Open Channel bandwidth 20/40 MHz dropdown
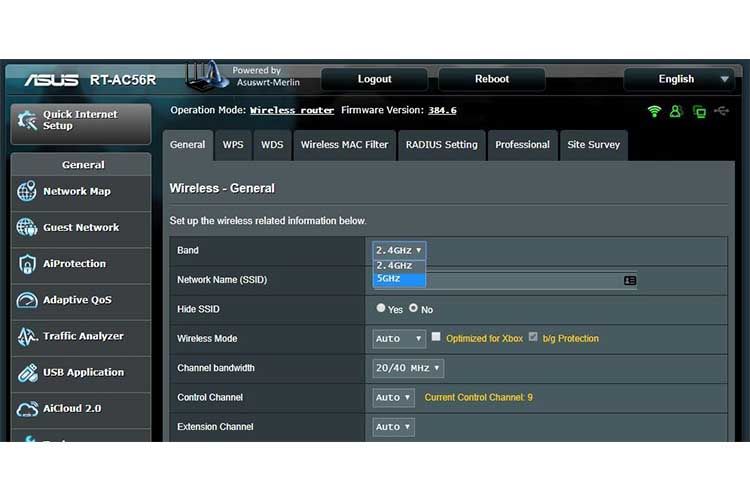This screenshot has height=500, width=750. (408, 368)
